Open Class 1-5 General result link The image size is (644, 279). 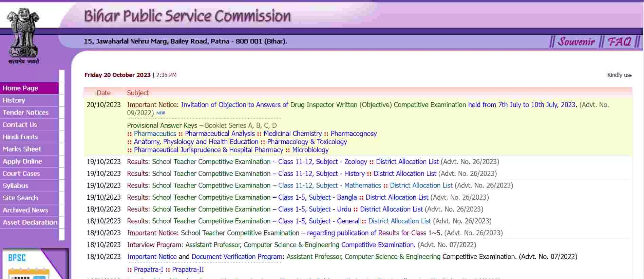[x=319, y=221]
